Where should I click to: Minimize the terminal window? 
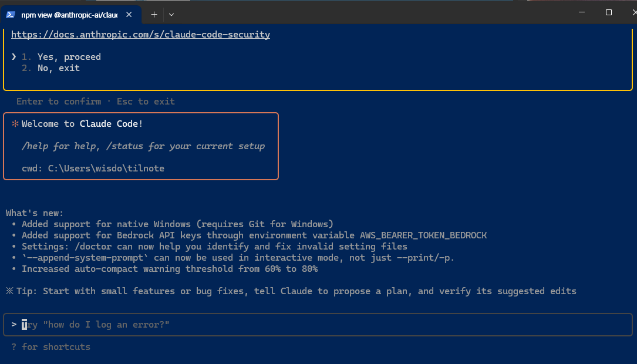pyautogui.click(x=581, y=12)
